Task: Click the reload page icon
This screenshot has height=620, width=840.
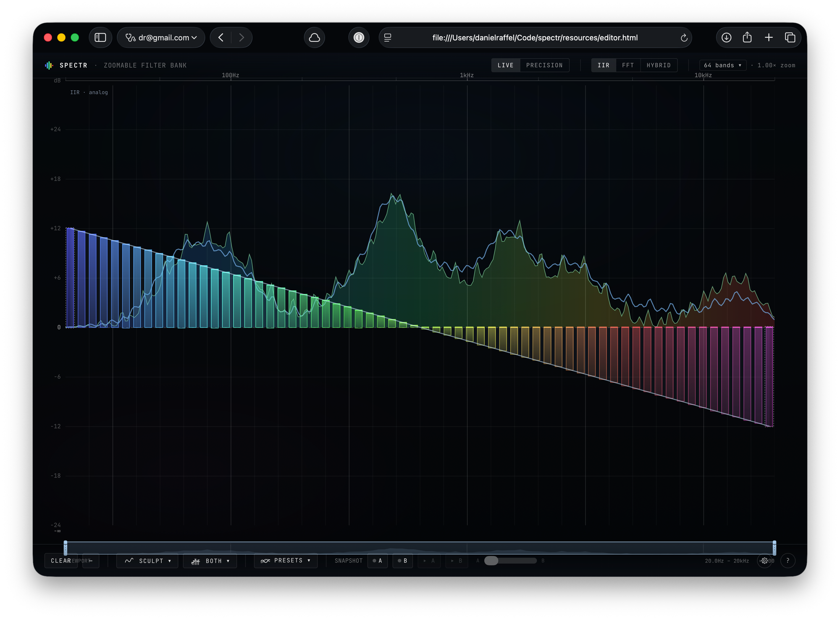Action: 684,38
